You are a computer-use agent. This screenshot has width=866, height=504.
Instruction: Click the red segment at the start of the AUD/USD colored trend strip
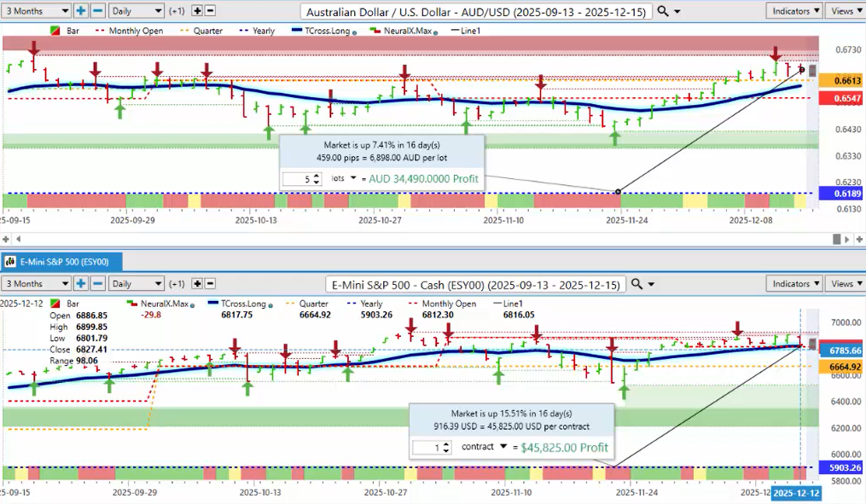[x=15, y=201]
